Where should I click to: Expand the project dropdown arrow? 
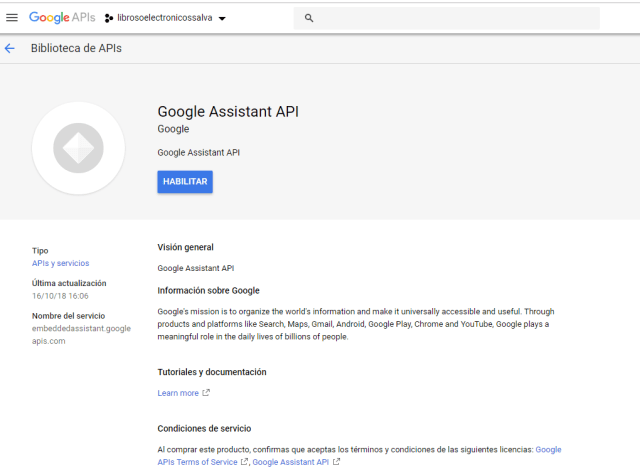point(222,18)
